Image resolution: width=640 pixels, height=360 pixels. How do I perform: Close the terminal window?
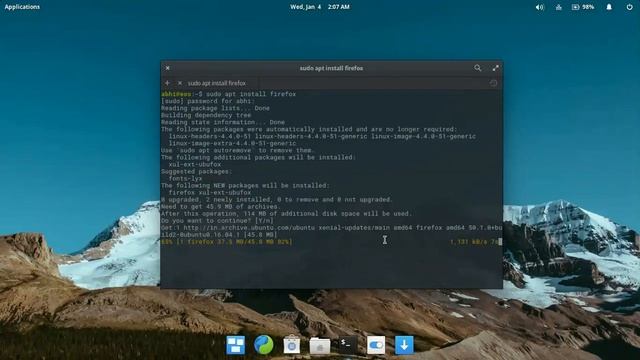pyautogui.click(x=167, y=68)
